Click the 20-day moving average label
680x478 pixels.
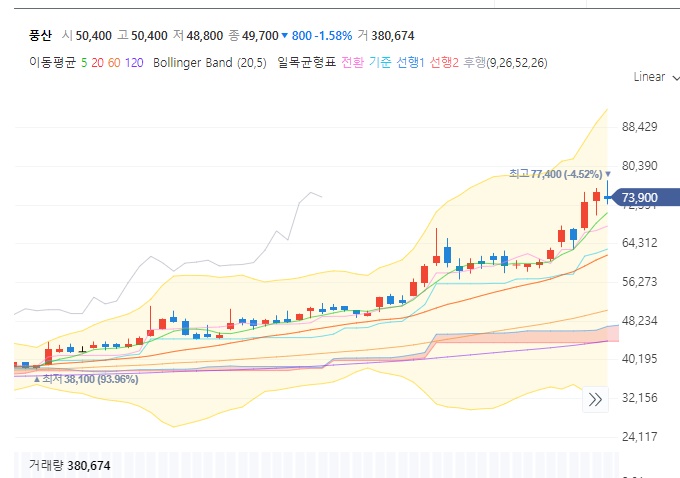pos(98,63)
